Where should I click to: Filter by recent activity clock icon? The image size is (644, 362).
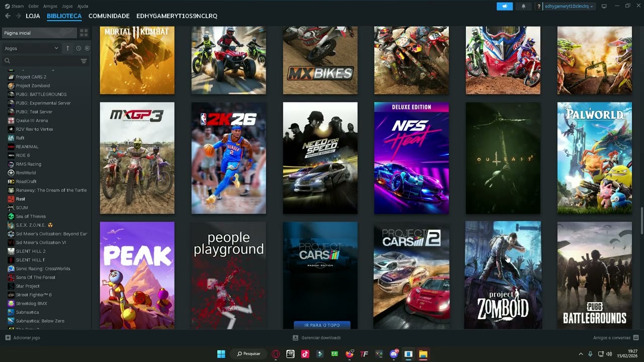(x=78, y=48)
